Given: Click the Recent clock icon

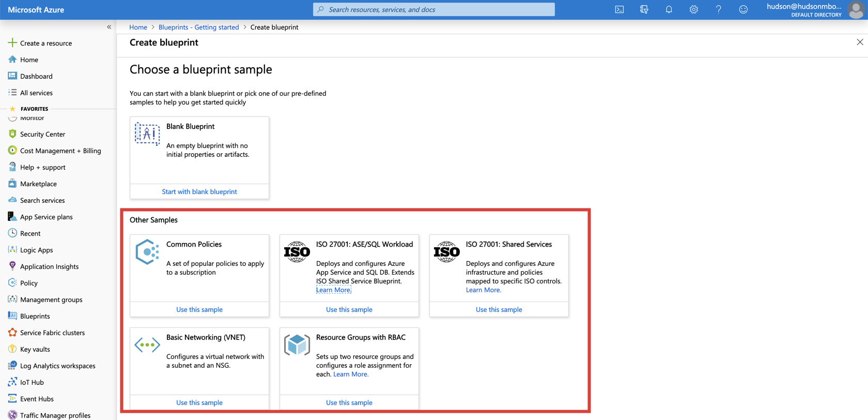Looking at the screenshot, I should point(12,233).
